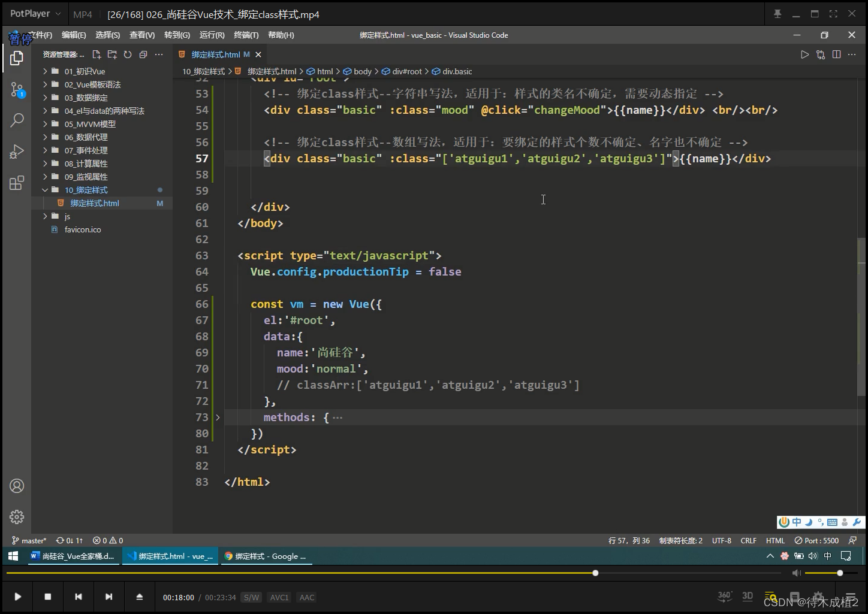Play the paused video
The height and width of the screenshot is (614, 868).
(17, 597)
